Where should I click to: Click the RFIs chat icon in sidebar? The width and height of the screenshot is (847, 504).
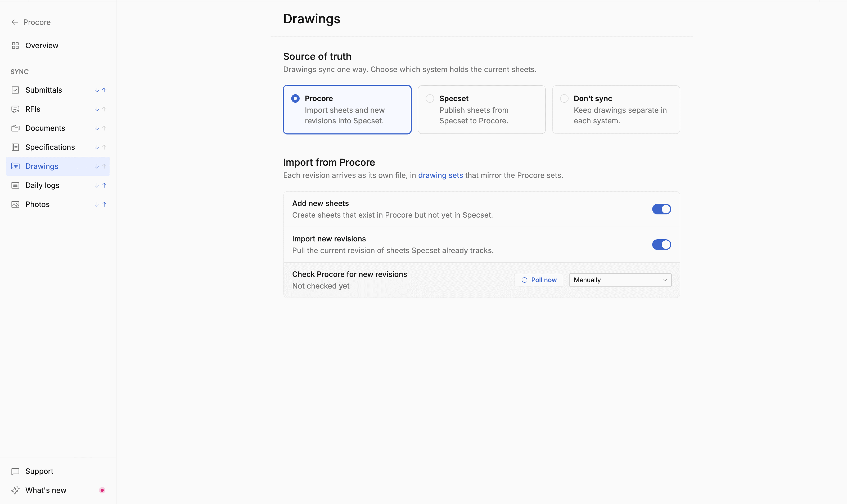[15, 109]
